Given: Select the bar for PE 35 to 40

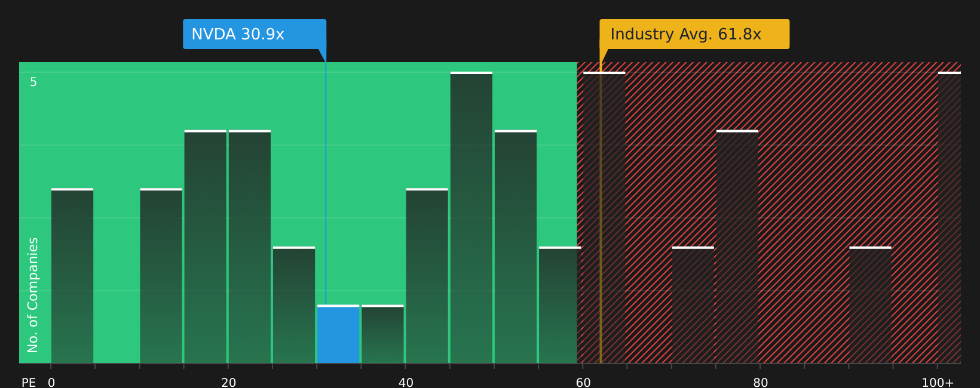Looking at the screenshot, I should click(382, 334).
